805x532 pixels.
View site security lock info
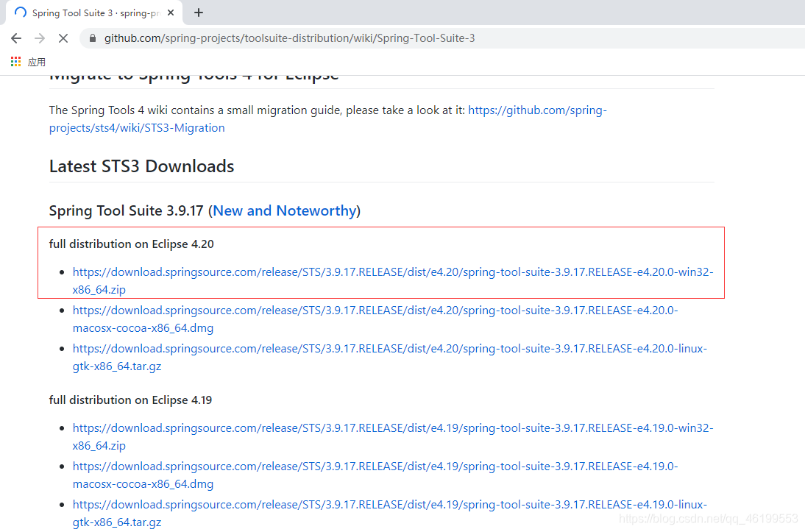click(x=93, y=38)
